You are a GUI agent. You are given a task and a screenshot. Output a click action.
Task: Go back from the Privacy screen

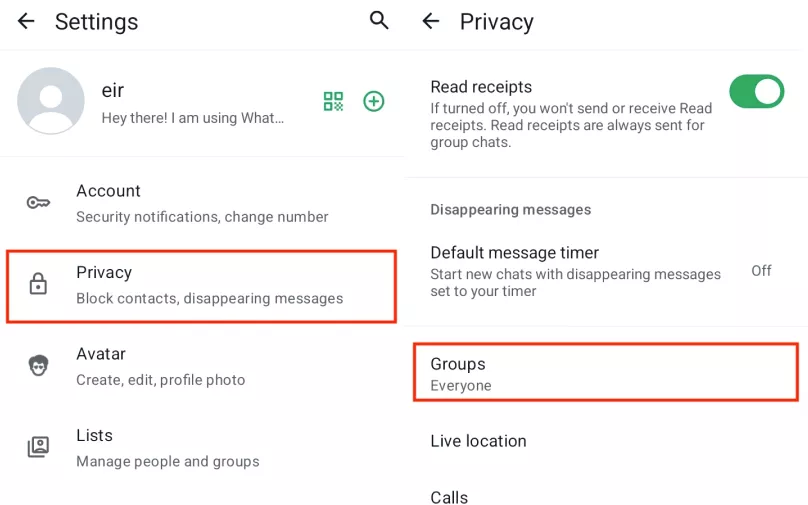tap(431, 21)
